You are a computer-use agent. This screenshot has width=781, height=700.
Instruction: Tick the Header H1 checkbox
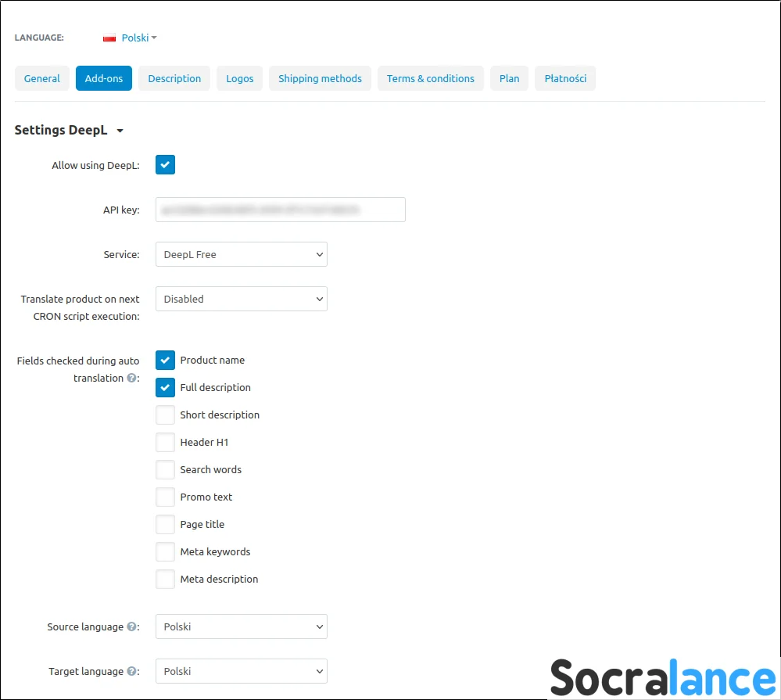point(166,443)
